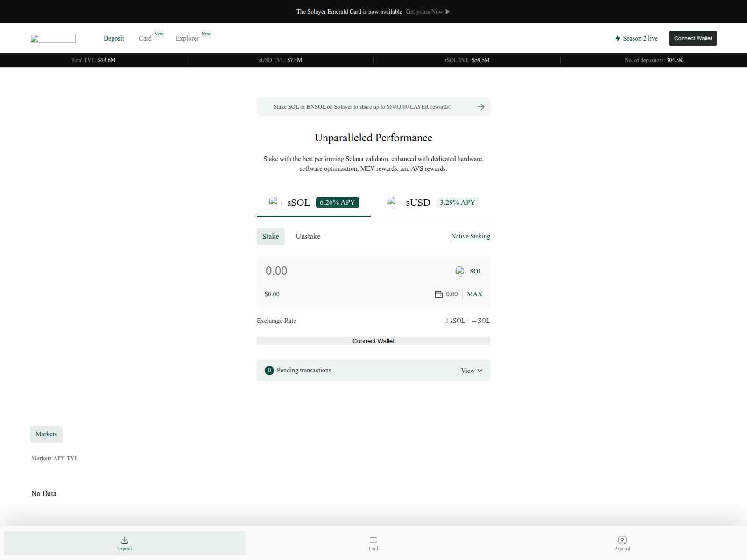Select the Unstake tab
747x560 pixels.
pos(308,237)
